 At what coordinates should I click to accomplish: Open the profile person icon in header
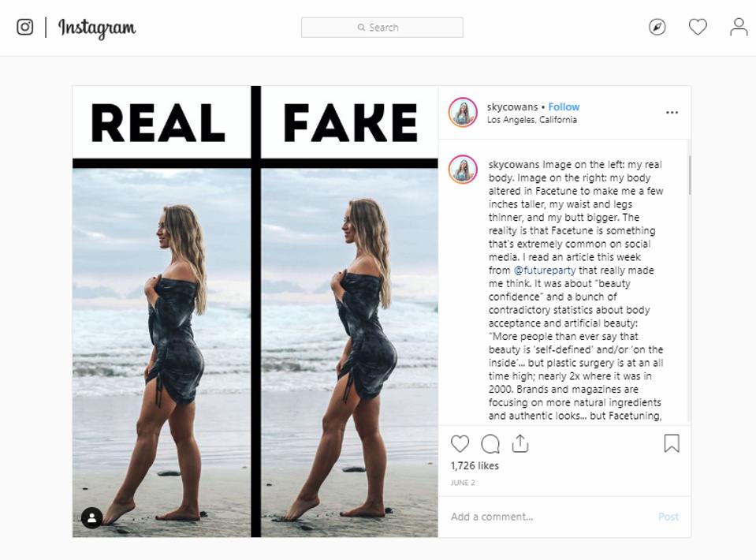[739, 27]
